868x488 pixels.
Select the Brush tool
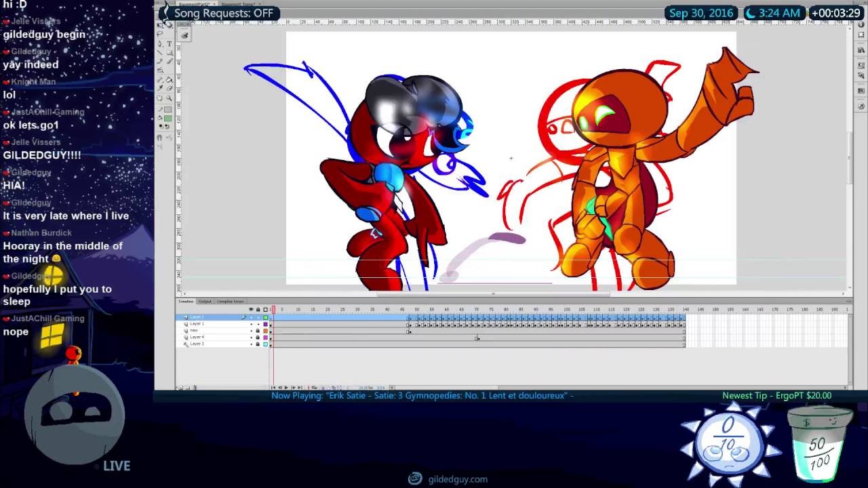pyautogui.click(x=170, y=61)
